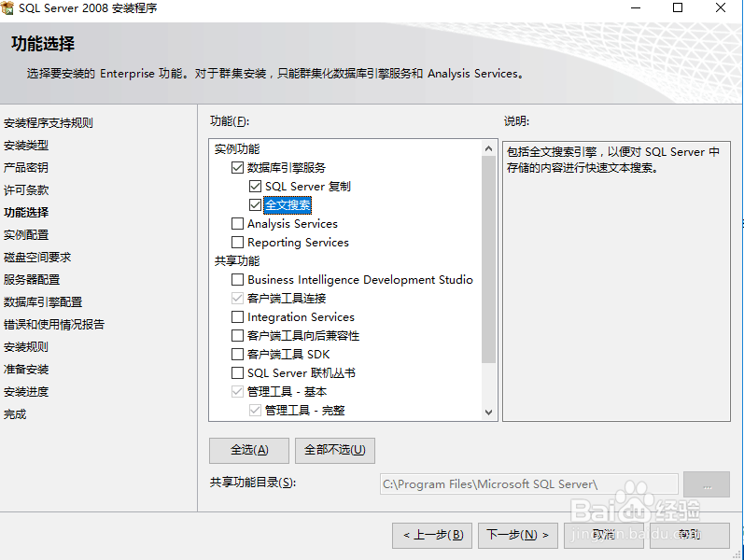Click the 实例功能 group heading
Image resolution: width=744 pixels, height=560 pixels.
[x=237, y=149]
